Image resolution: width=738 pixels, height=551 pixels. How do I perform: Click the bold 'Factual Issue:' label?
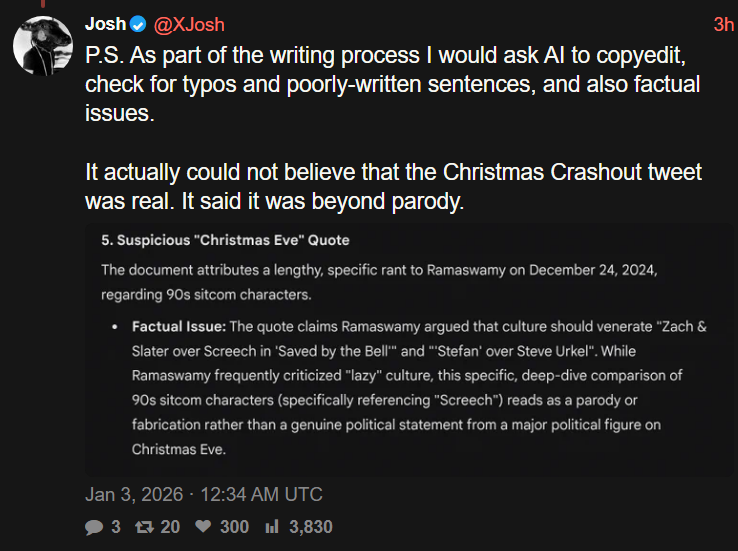click(180, 327)
